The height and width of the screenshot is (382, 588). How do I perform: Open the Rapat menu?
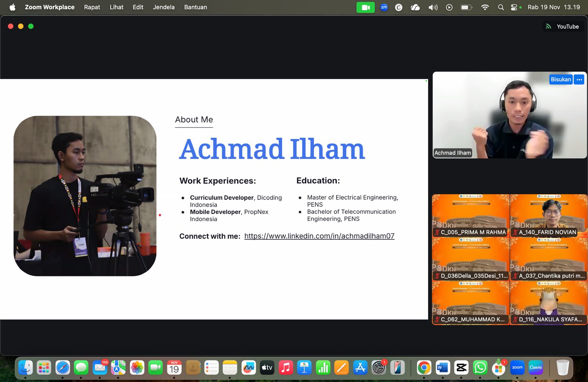(92, 7)
